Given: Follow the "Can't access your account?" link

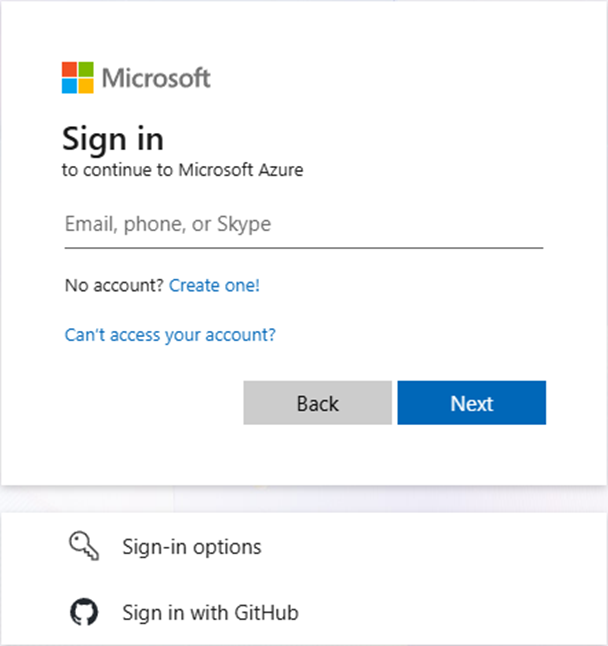Looking at the screenshot, I should (170, 335).
